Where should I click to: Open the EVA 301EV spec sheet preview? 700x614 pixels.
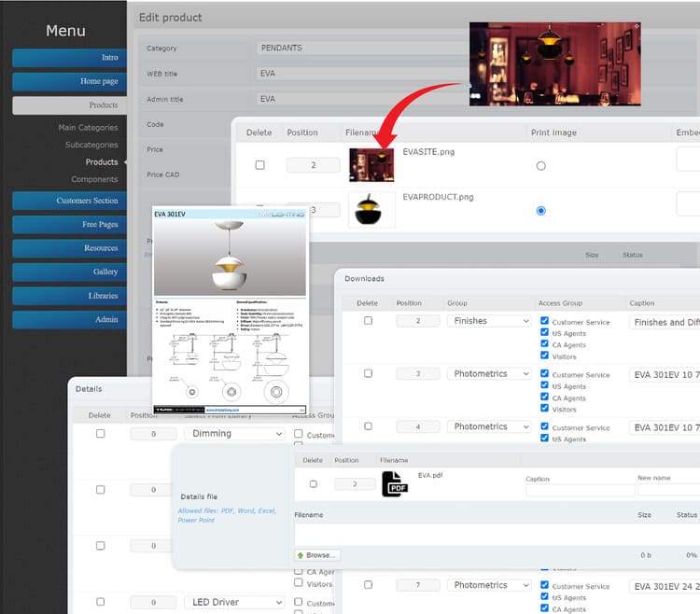click(230, 311)
